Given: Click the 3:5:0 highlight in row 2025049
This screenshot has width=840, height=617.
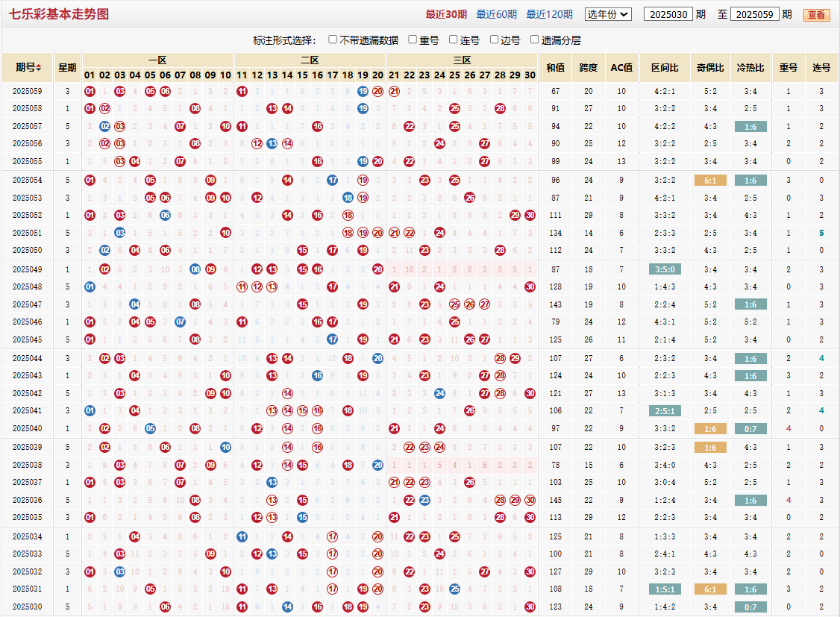Looking at the screenshot, I should click(x=665, y=269).
